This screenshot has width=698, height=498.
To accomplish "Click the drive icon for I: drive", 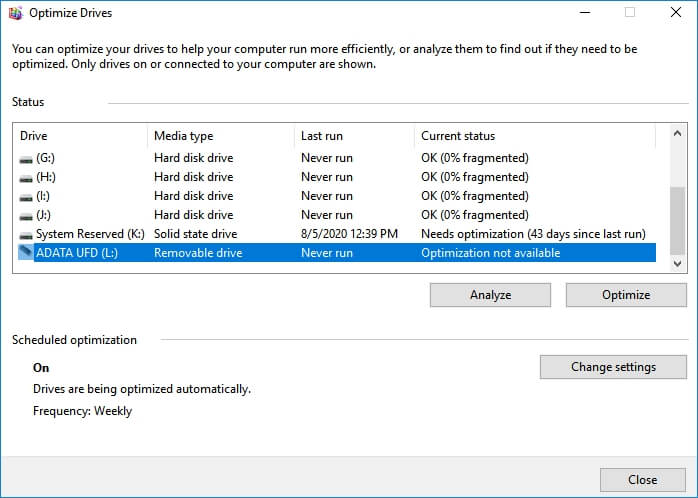I will point(26,196).
